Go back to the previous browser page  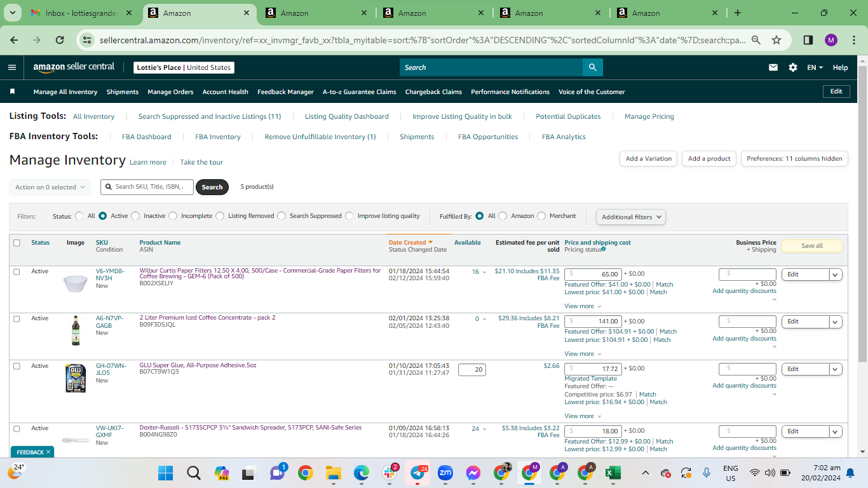click(x=15, y=40)
